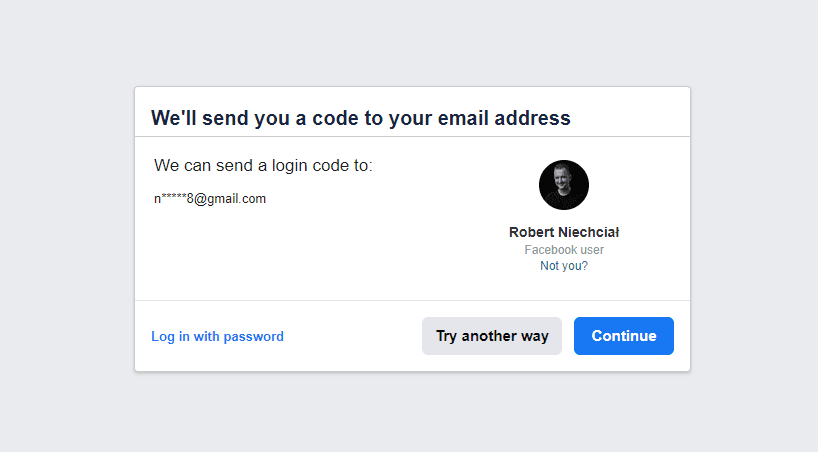Open the Log in with password link
The height and width of the screenshot is (452, 818).
(217, 337)
